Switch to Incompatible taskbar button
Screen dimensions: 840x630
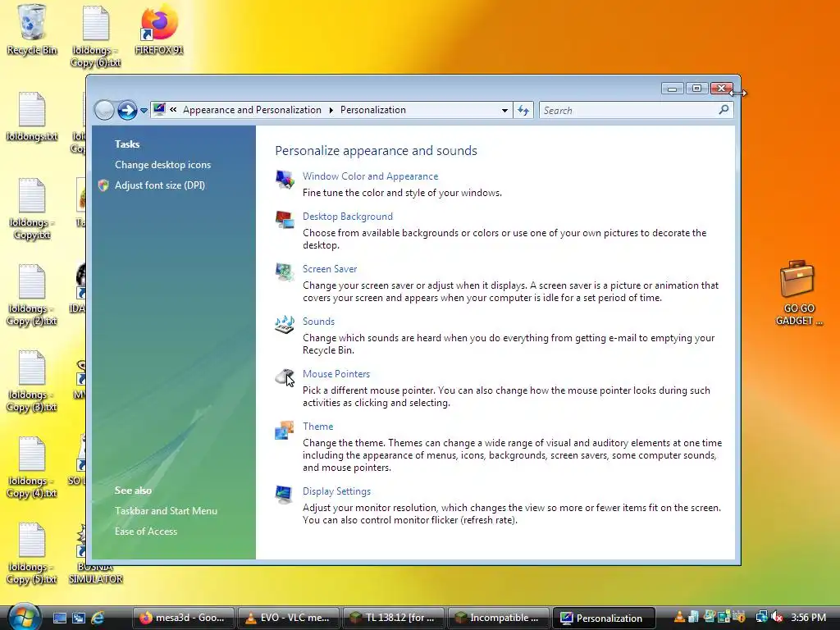[x=498, y=618]
